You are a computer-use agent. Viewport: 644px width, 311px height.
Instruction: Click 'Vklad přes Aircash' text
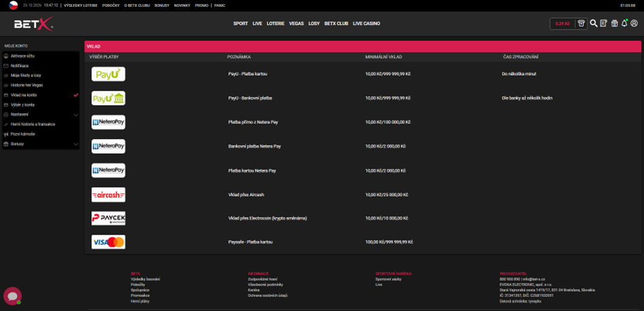click(x=246, y=195)
